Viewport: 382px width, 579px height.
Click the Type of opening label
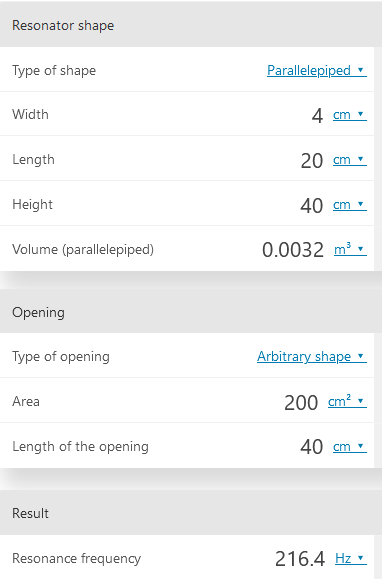pos(61,357)
